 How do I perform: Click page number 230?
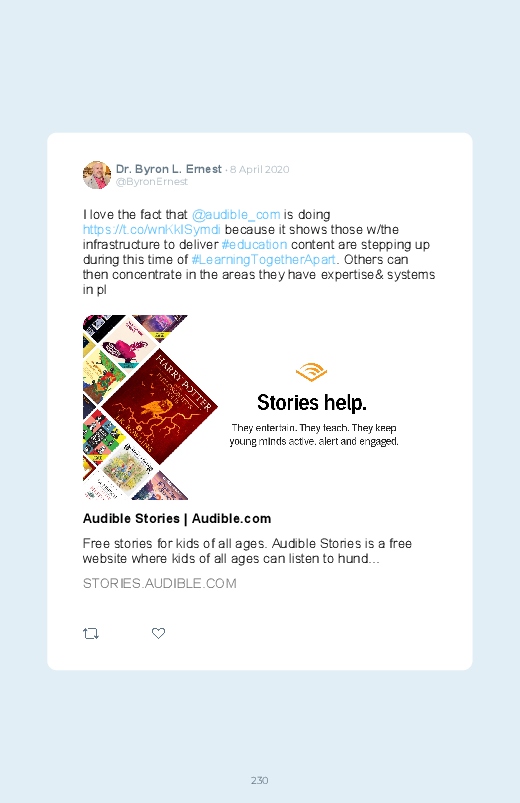point(260,780)
